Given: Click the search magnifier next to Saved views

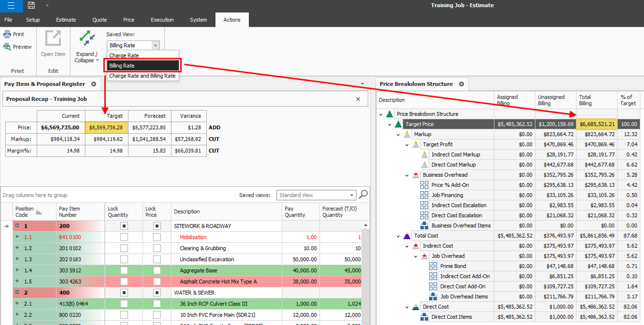Looking at the screenshot, I should tap(363, 195).
